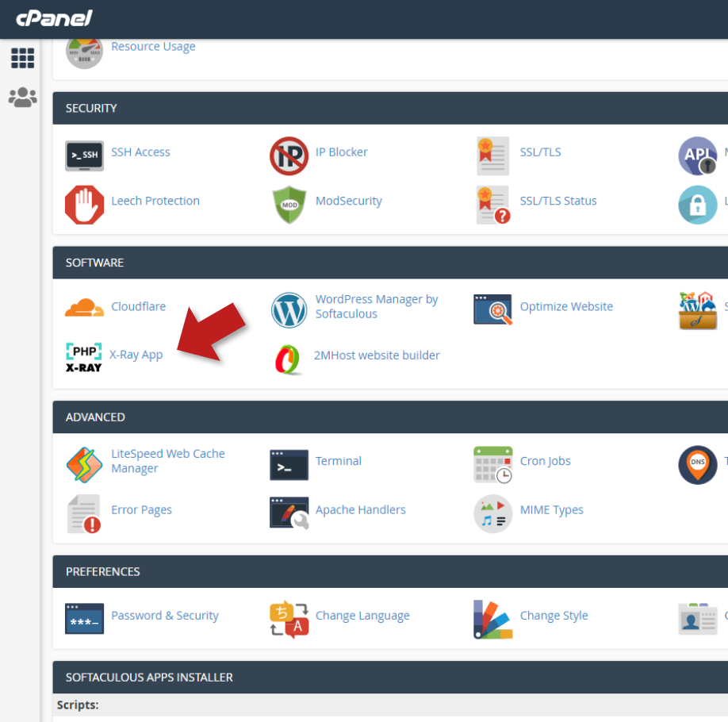Open the 2MHost website builder link

click(377, 355)
